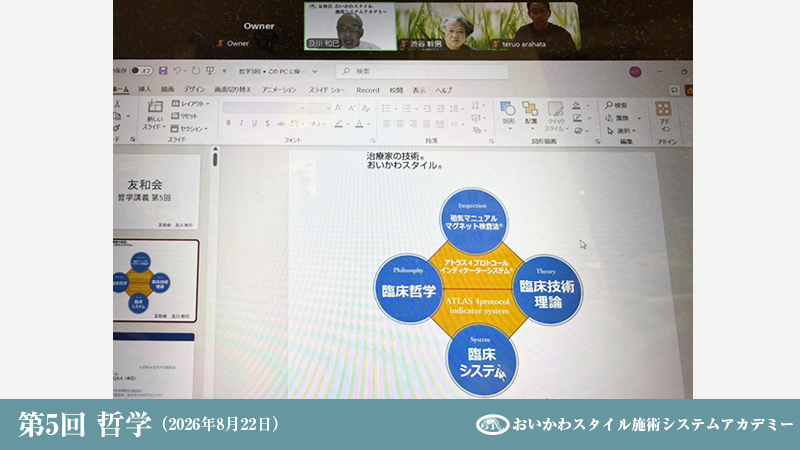Open the 配置 arrange menu

point(531,115)
